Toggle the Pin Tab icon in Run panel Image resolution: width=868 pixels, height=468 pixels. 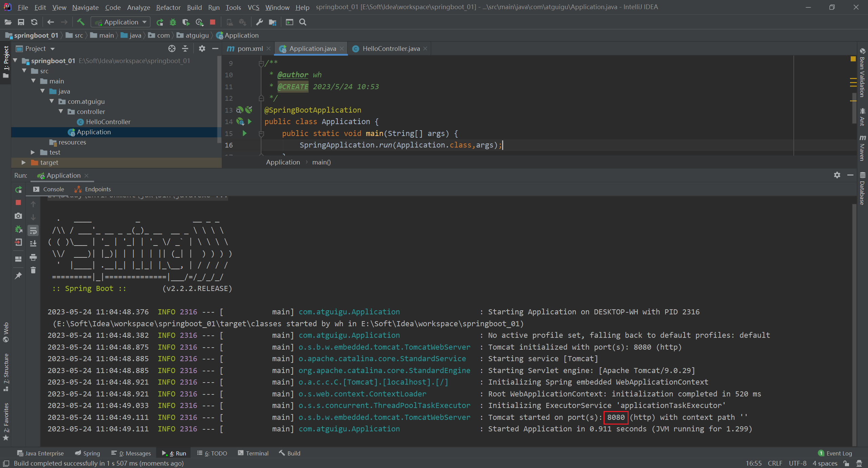[18, 275]
